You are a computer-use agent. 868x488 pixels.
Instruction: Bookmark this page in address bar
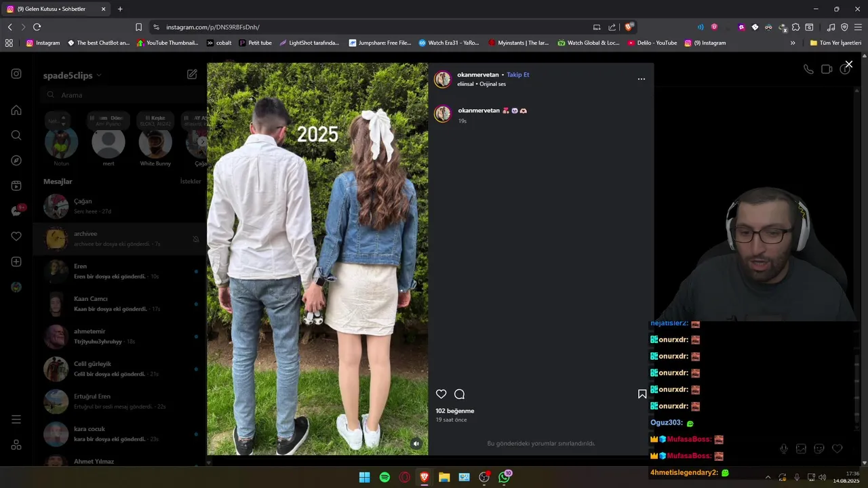pyautogui.click(x=138, y=27)
